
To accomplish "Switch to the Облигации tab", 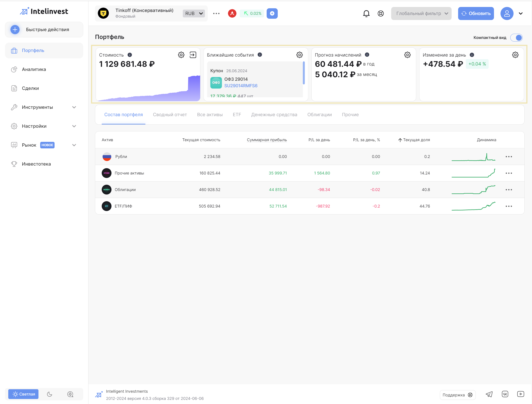I will (319, 115).
